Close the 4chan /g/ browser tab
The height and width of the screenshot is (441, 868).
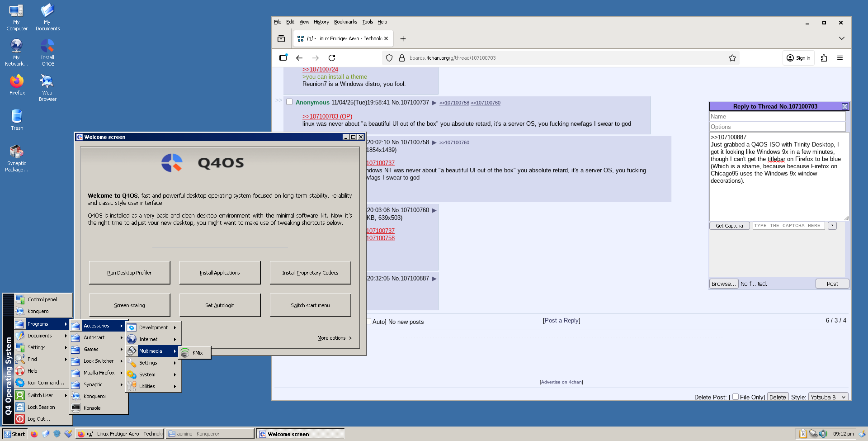pos(386,39)
